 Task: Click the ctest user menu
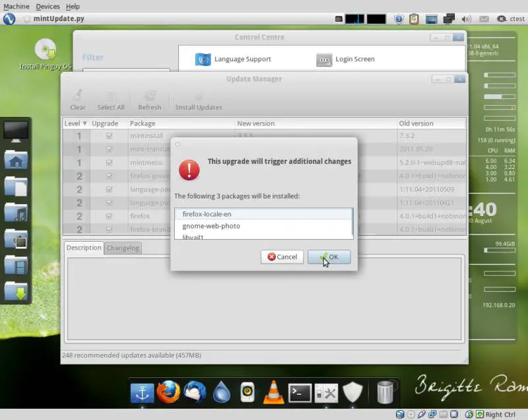(511, 19)
